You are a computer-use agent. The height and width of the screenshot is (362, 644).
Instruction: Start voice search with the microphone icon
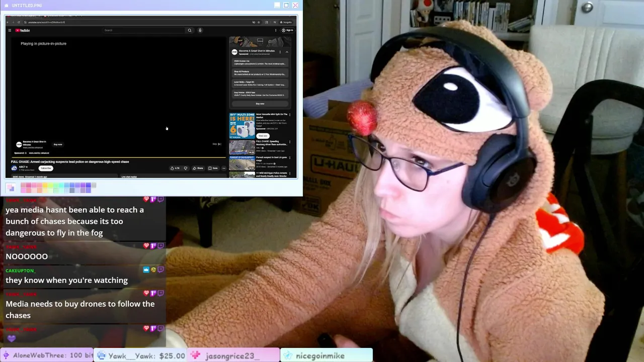(200, 30)
